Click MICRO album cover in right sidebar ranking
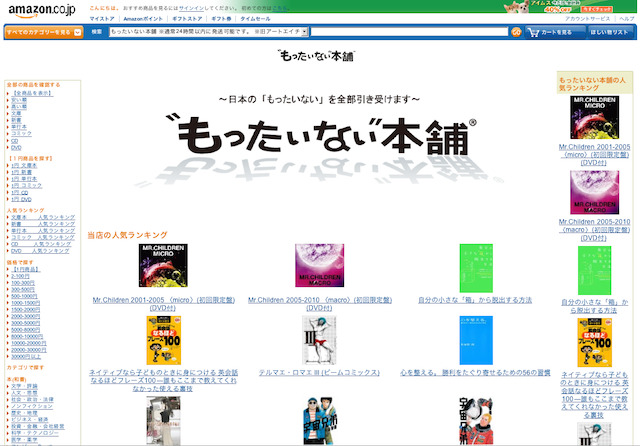The height and width of the screenshot is (446, 640). (x=594, y=118)
